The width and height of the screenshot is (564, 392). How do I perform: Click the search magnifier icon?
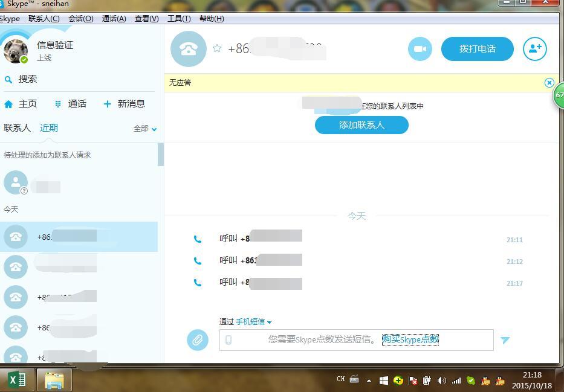point(8,79)
